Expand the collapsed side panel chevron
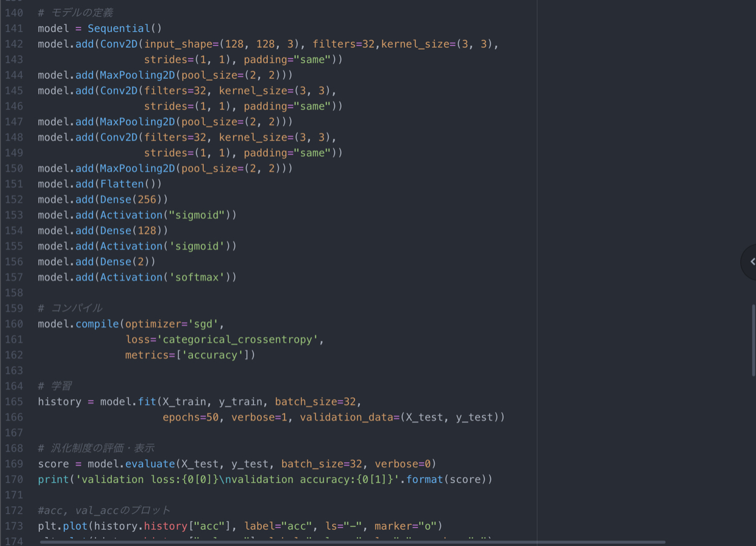The width and height of the screenshot is (756, 546). point(752,261)
